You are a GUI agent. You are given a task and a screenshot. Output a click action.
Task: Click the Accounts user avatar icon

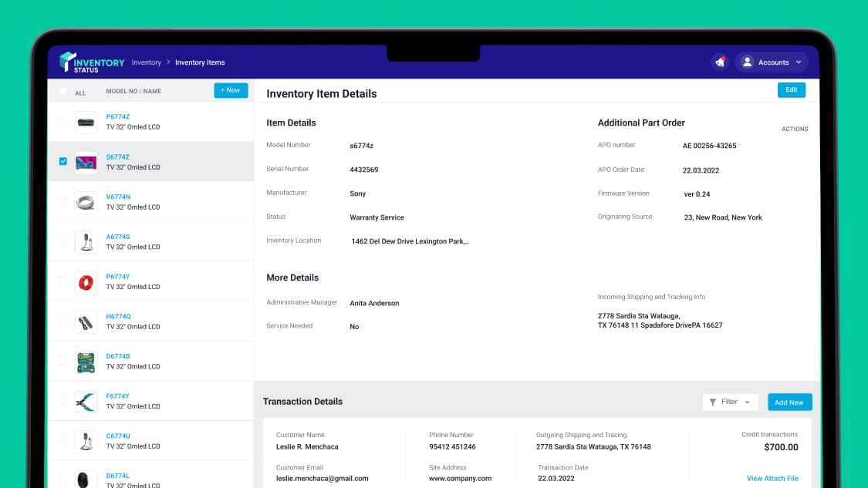(x=747, y=62)
